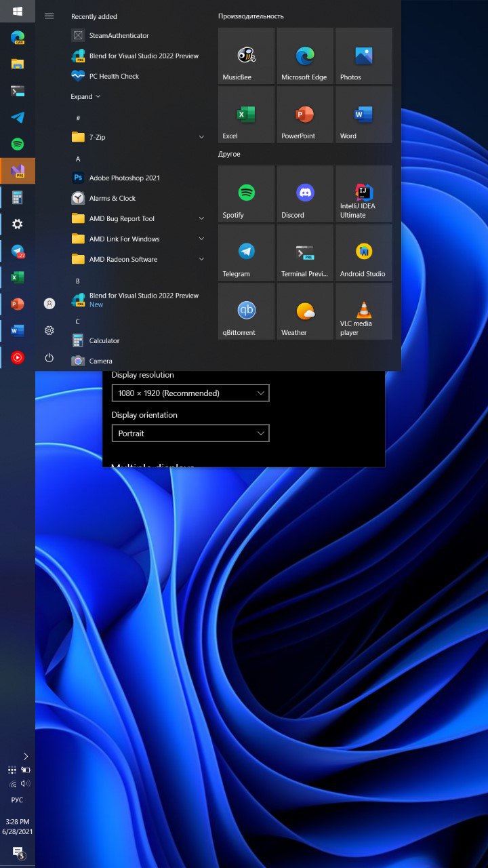Open the Power options in Start menu

49,357
